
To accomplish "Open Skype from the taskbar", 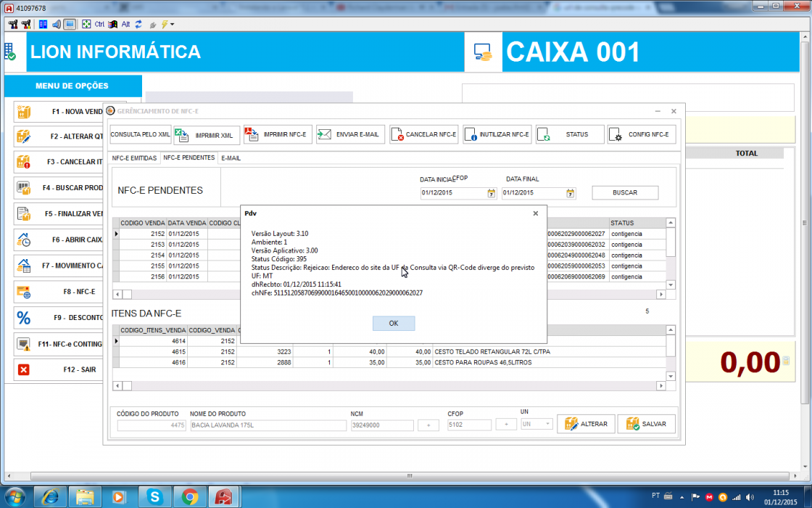I will tap(155, 498).
